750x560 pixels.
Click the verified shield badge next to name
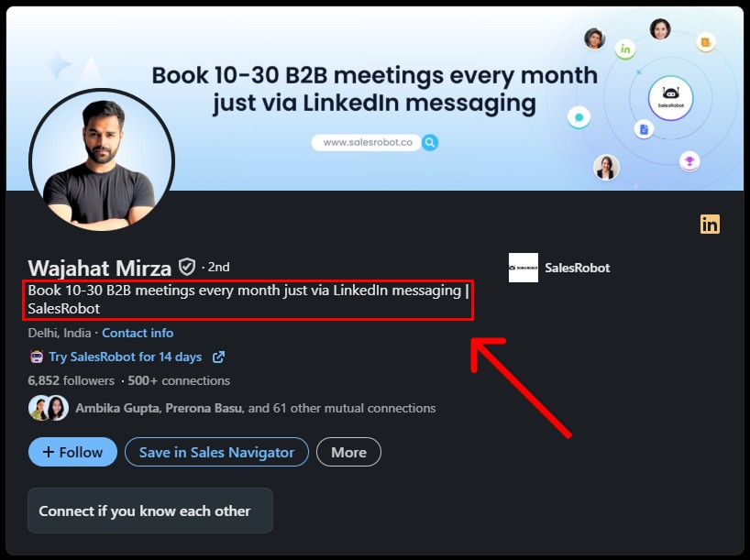186,267
